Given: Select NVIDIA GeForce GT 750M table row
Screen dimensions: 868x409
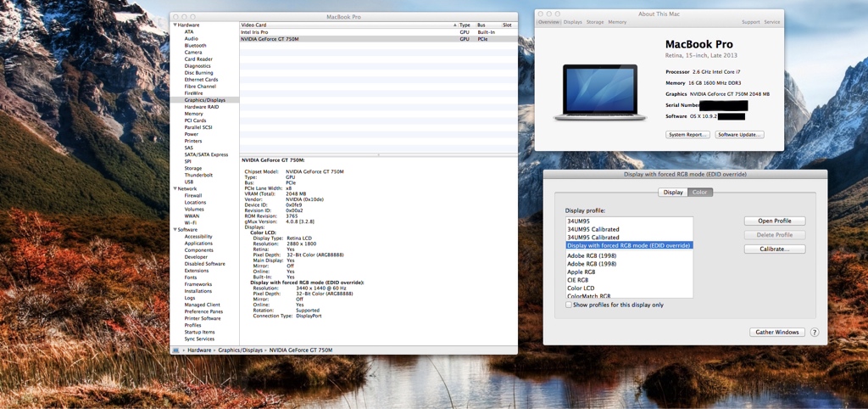Looking at the screenshot, I should coord(379,39).
